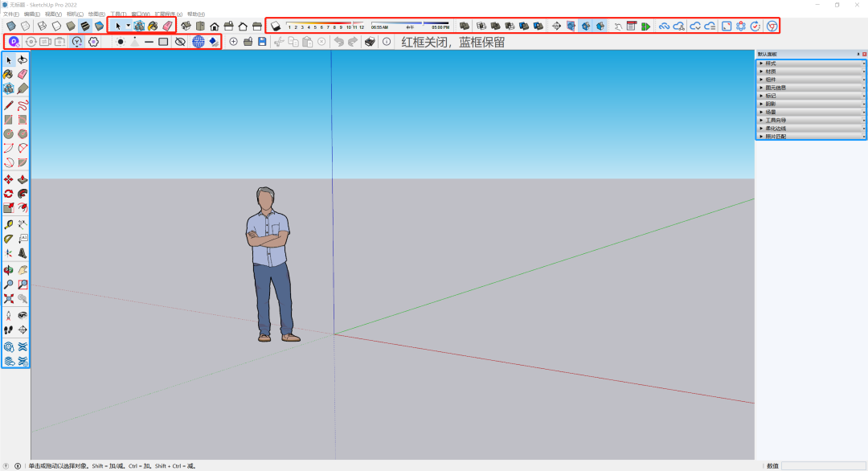Expand the 标记 panel
The width and height of the screenshot is (868, 471).
(x=811, y=96)
